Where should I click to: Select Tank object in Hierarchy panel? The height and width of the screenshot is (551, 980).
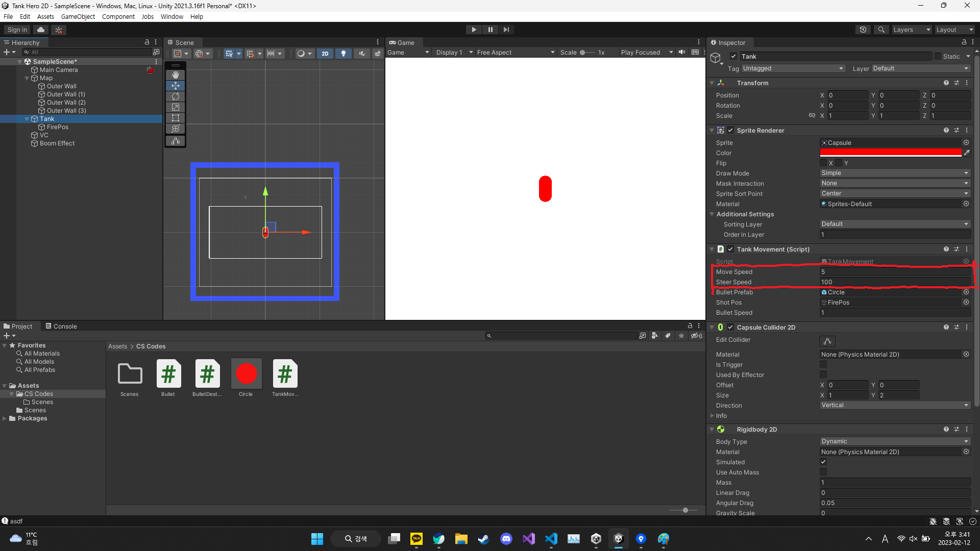coord(46,118)
